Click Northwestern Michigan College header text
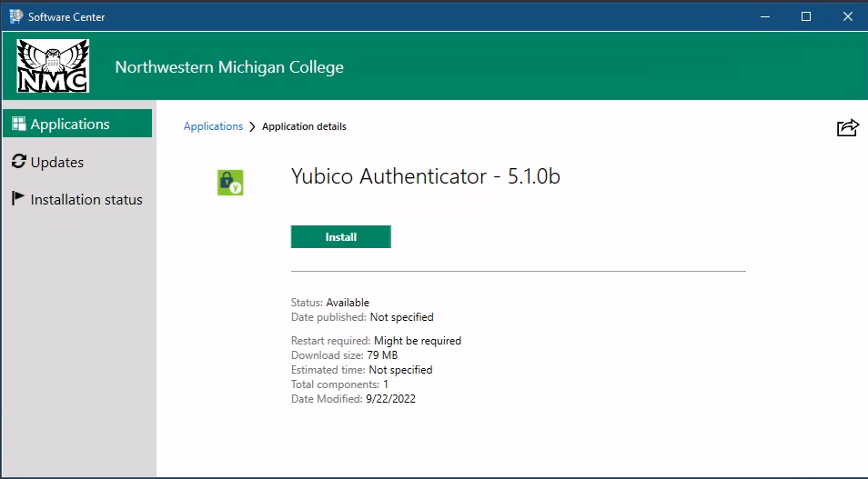The image size is (868, 479). click(229, 67)
